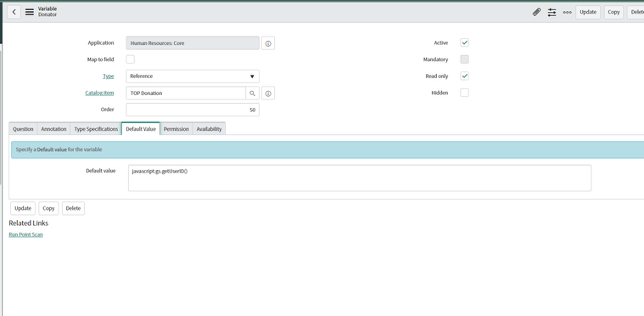Follow the Type field label link
Screen dimensions: 644x316
[109, 76]
